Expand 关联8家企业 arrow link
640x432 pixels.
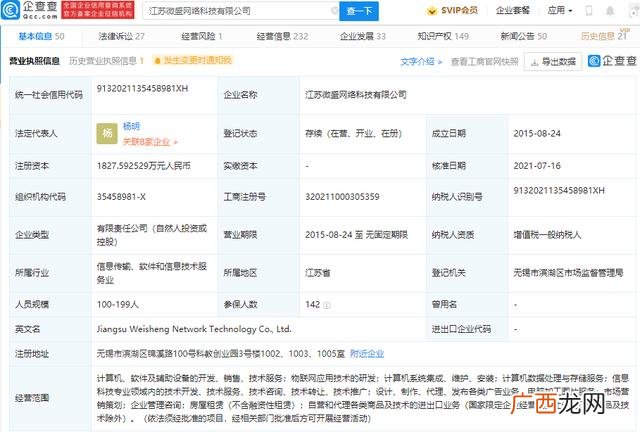(x=150, y=142)
